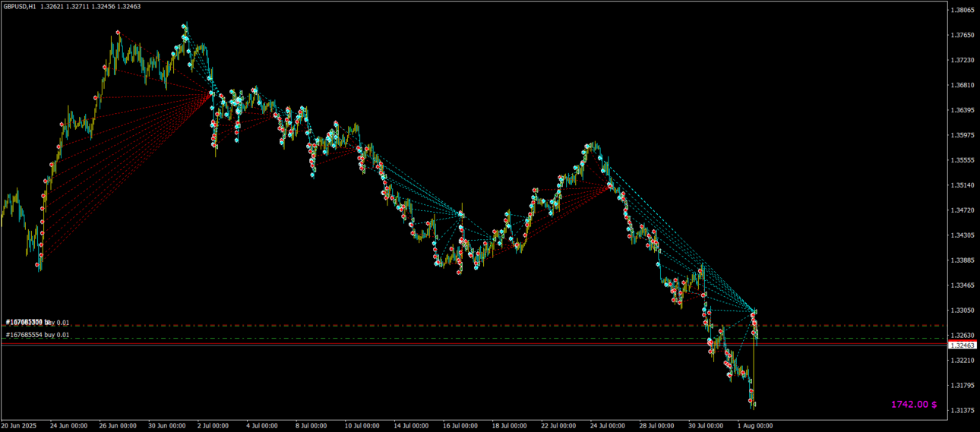The height and width of the screenshot is (432, 980).
Task: Click the 20 Jun 2025 date label
Action: click(x=18, y=426)
